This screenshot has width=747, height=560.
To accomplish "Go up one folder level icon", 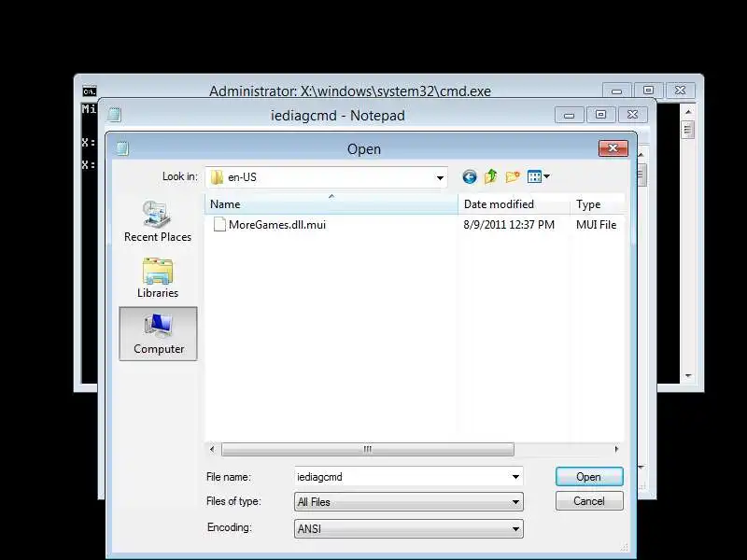I will point(491,177).
